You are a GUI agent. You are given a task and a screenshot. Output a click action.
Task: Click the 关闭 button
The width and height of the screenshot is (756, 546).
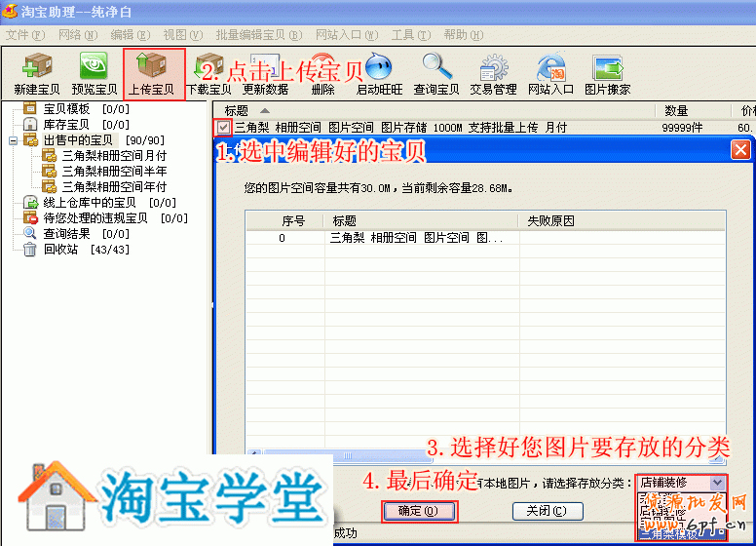[547, 511]
